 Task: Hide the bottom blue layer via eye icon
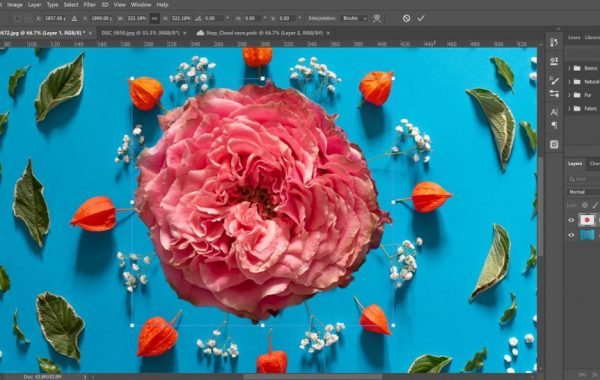tap(571, 235)
